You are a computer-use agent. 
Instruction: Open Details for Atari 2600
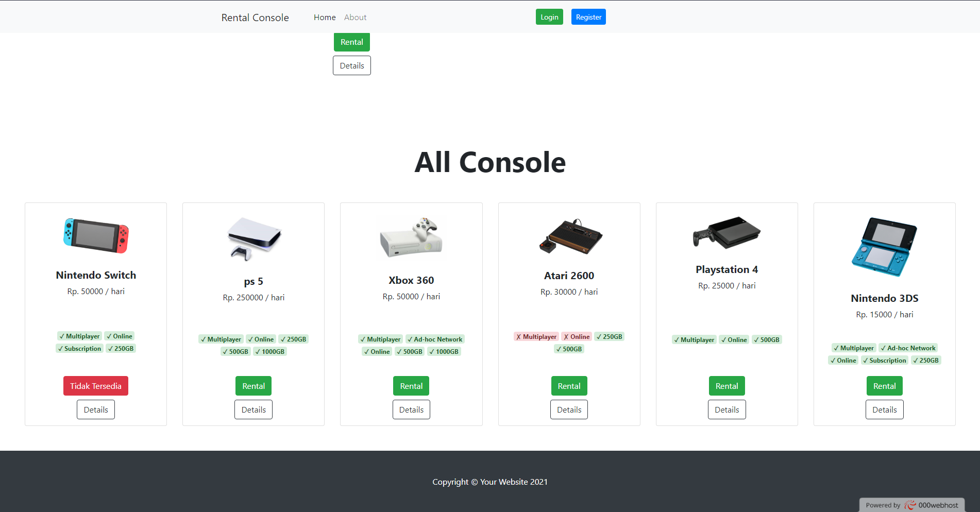click(569, 409)
